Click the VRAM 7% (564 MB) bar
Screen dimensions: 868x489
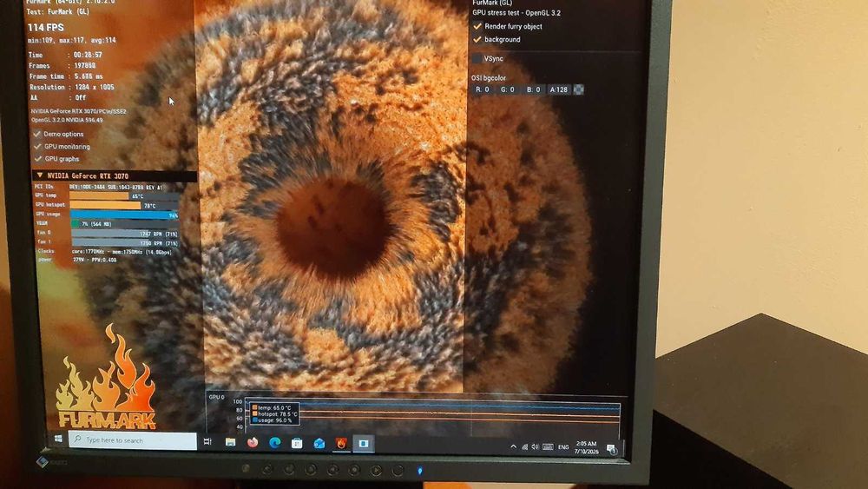[x=124, y=224]
